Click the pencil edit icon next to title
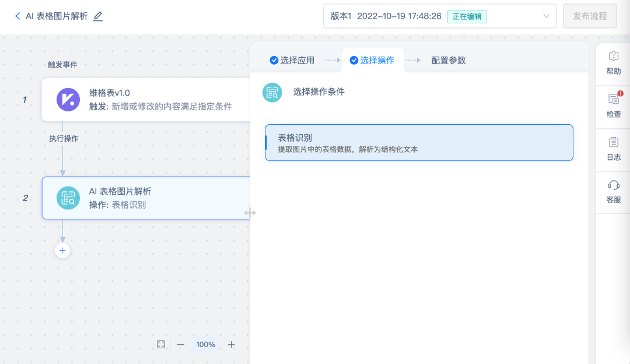Screen dimensions: 630x364 click(98, 16)
